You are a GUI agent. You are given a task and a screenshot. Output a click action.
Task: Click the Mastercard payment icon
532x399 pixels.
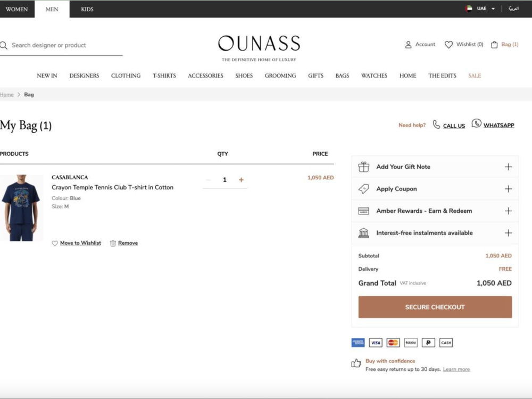[393, 343]
